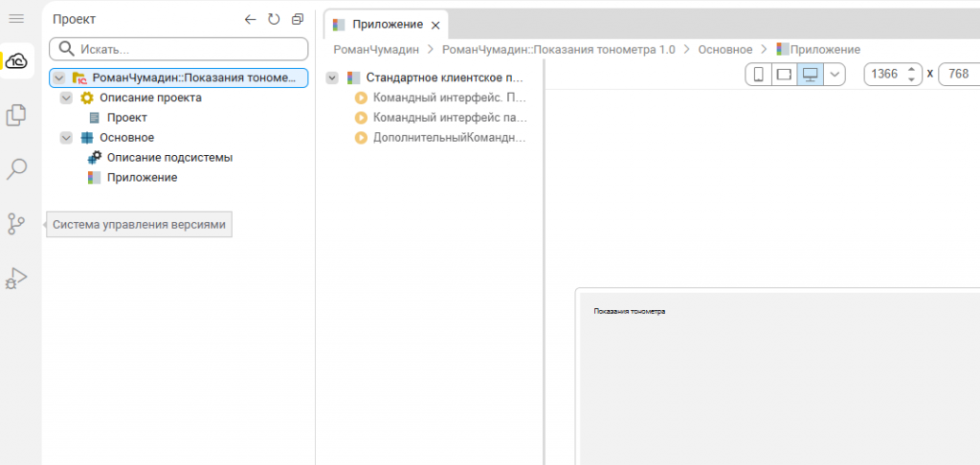Select РоманЧумадин::Показания тонометра project row
This screenshot has width=980, height=465.
(179, 78)
